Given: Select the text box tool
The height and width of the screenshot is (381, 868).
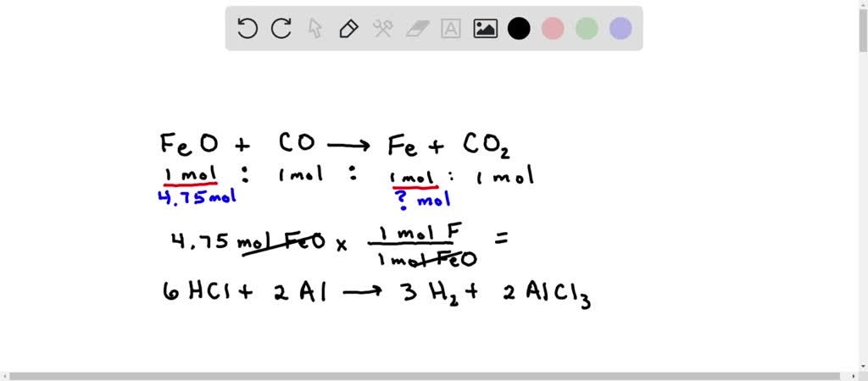Looking at the screenshot, I should click(x=451, y=28).
